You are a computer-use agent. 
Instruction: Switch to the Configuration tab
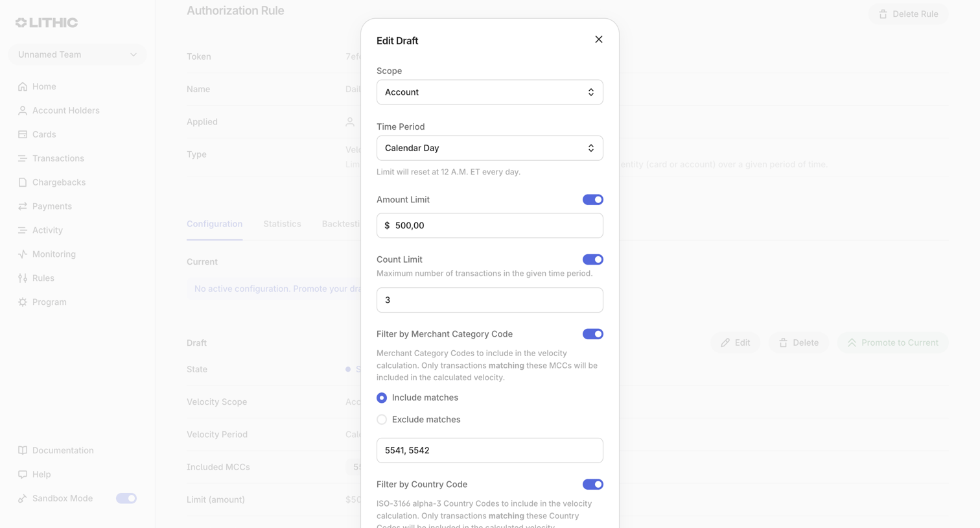coord(215,224)
